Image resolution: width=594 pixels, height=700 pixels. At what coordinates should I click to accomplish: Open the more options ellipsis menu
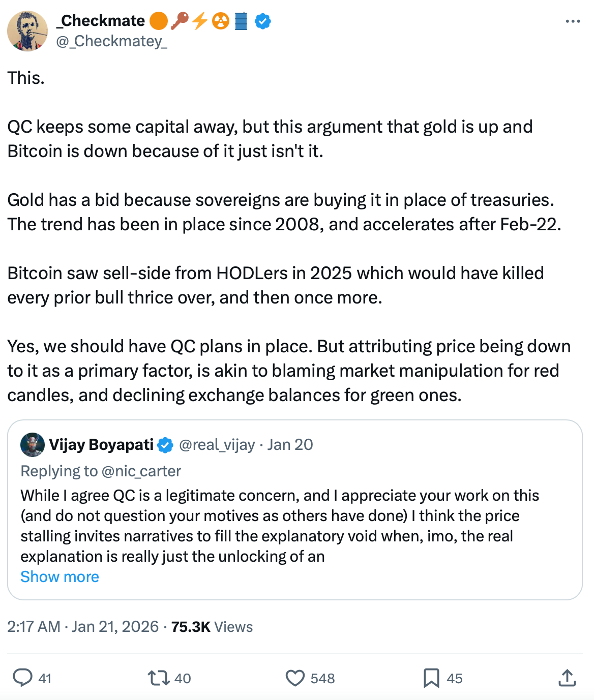click(x=573, y=20)
